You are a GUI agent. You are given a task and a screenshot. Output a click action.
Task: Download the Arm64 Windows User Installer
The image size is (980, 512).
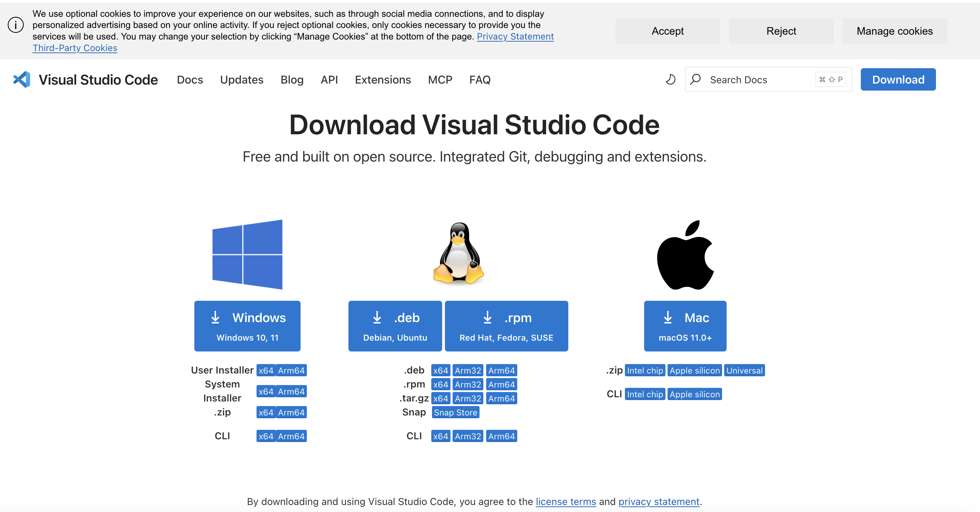(x=291, y=370)
